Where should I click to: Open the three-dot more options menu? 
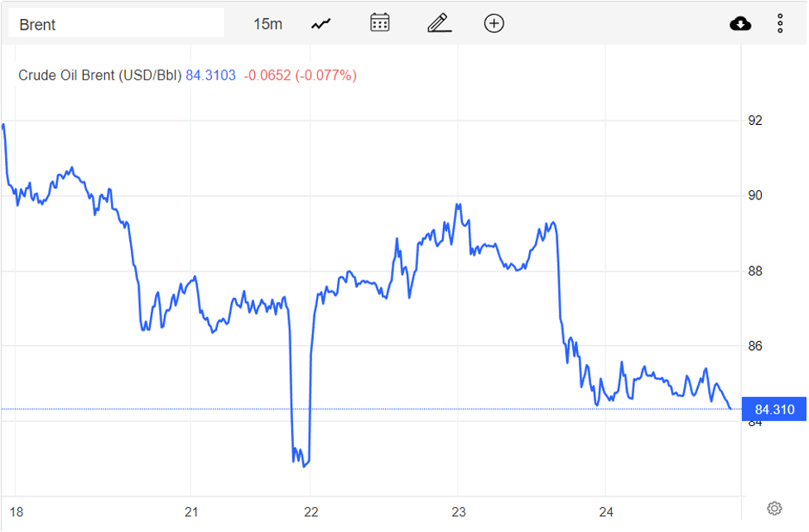[780, 23]
